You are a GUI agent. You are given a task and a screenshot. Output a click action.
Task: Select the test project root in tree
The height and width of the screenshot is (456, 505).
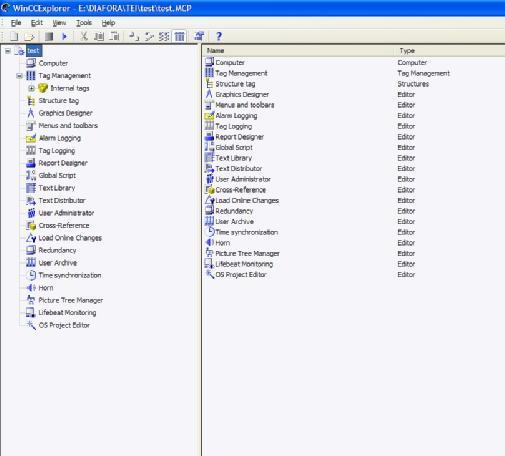click(33, 51)
